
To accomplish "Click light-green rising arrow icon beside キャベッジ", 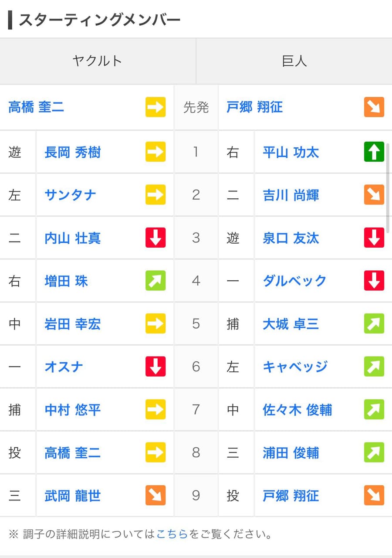I will coord(374,366).
